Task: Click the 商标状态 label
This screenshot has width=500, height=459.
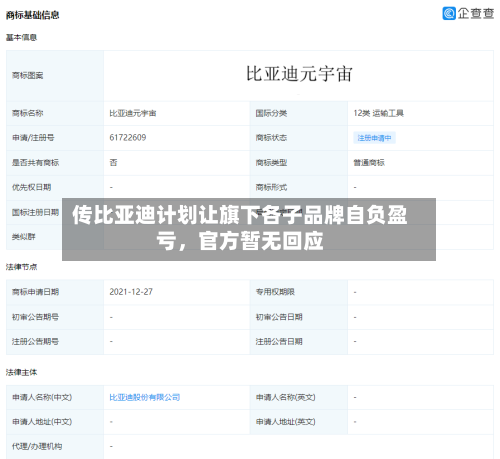Action: pyautogui.click(x=271, y=138)
